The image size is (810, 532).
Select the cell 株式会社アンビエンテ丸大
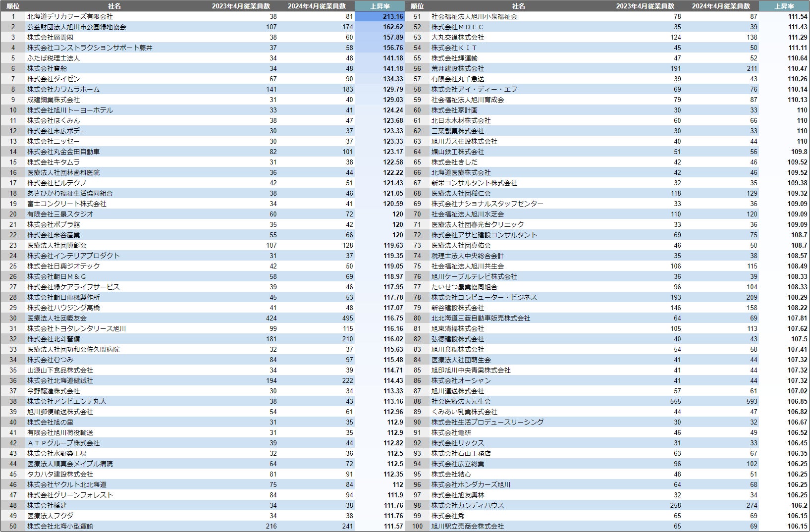click(x=67, y=401)
